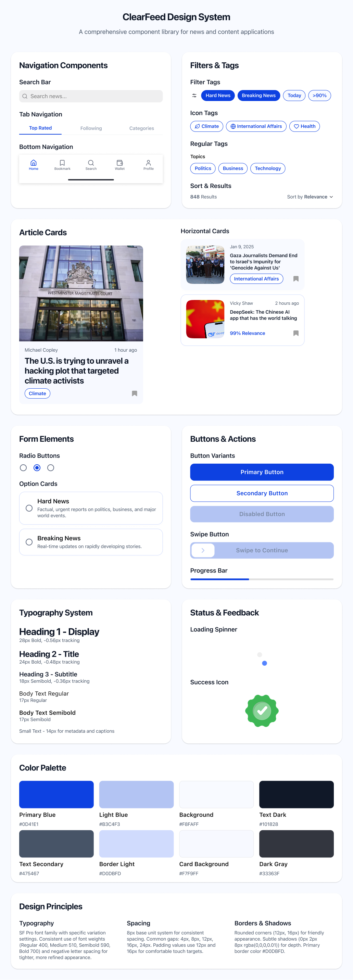Select the Breaking News option card radio
This screenshot has height=980, width=353.
[x=29, y=542]
